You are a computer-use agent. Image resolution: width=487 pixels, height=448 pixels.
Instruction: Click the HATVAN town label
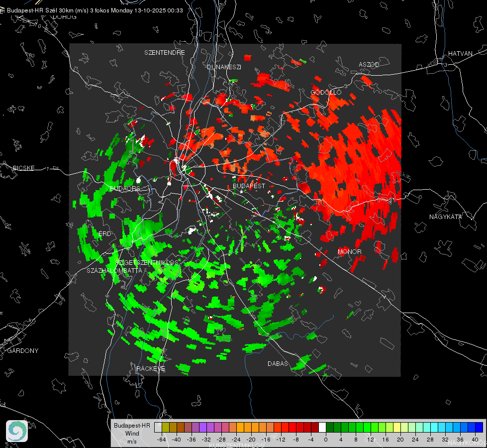pos(460,53)
